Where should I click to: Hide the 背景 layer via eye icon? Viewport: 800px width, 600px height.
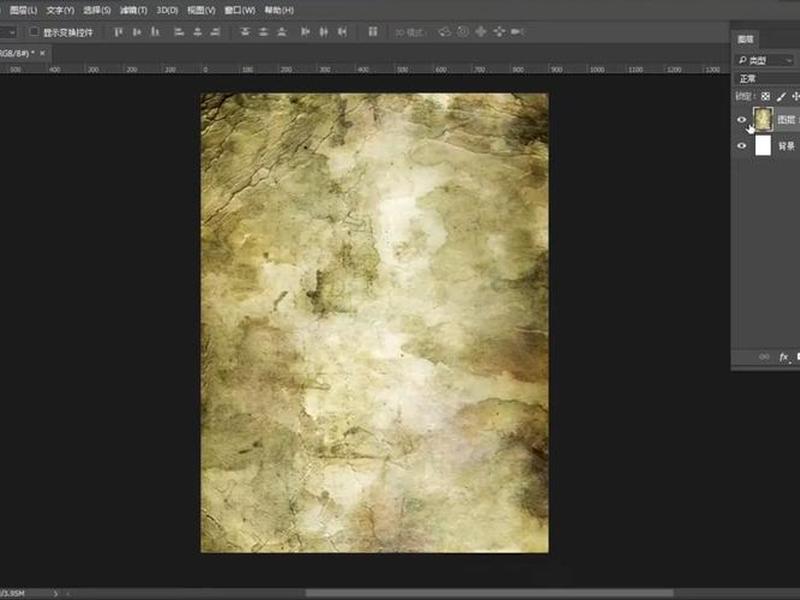tap(741, 146)
